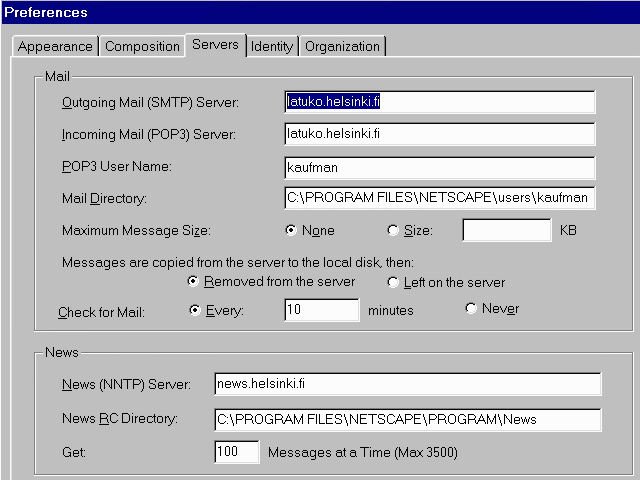
Task: Click into the Mail Directory field
Action: tap(439, 199)
